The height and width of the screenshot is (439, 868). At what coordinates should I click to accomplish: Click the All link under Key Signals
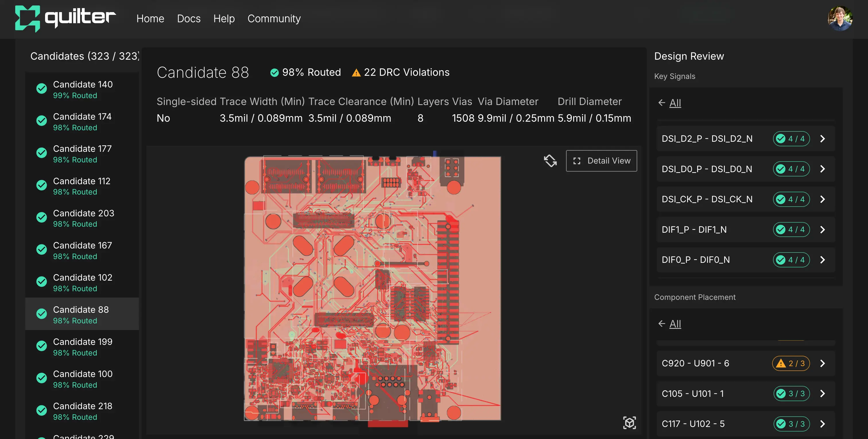(x=675, y=103)
